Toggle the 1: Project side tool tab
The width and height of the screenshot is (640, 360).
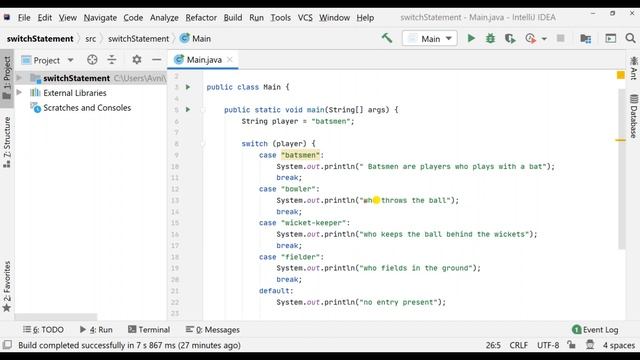point(7,78)
